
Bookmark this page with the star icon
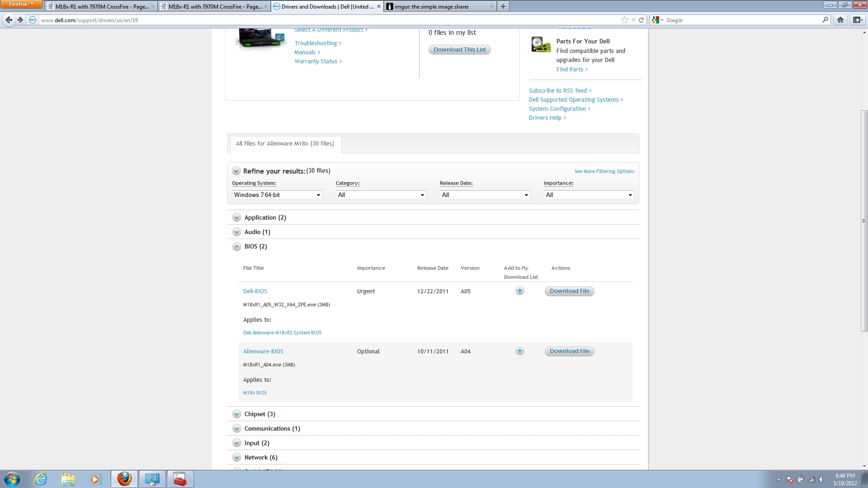(624, 20)
